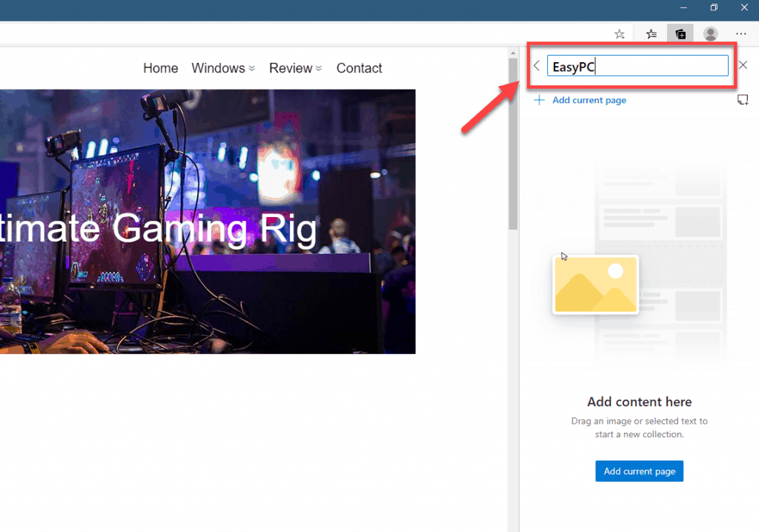Click inside the EasyPC name field

pyautogui.click(x=637, y=65)
